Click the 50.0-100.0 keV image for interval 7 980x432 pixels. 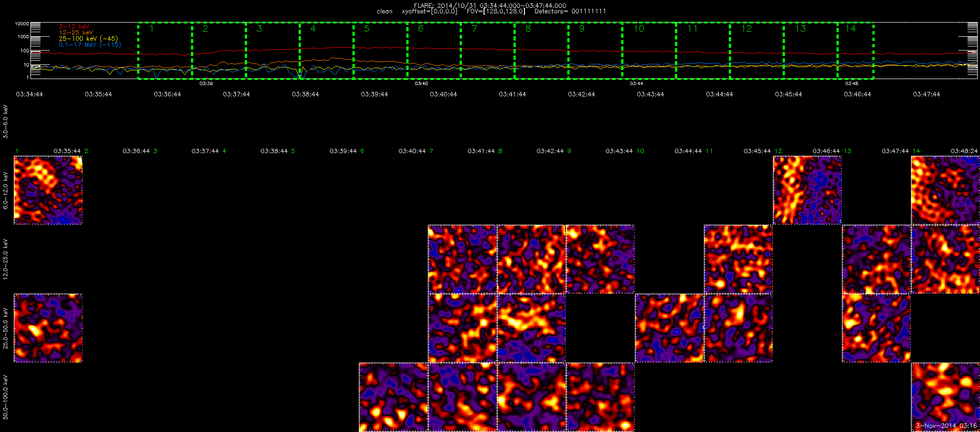[x=462, y=397]
